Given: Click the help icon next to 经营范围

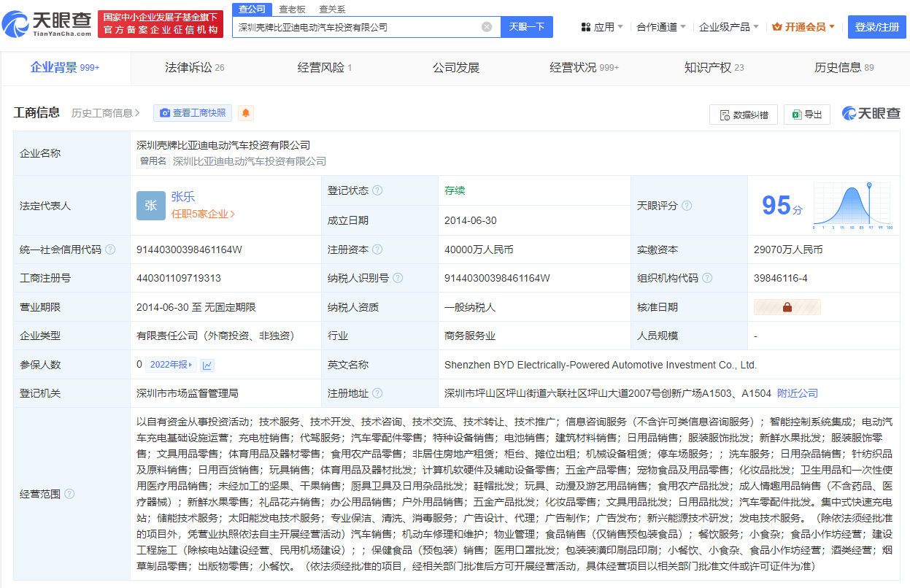Looking at the screenshot, I should pyautogui.click(x=69, y=494).
